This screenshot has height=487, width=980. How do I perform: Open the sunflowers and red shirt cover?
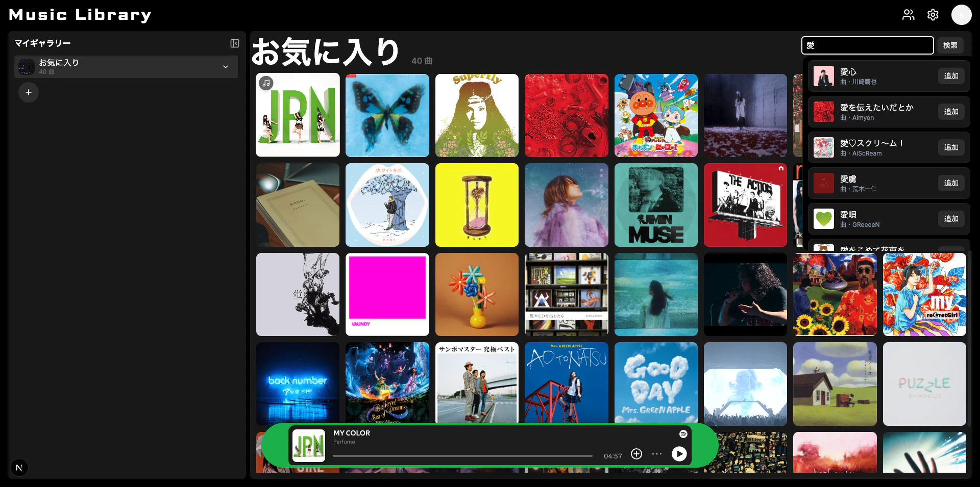pyautogui.click(x=835, y=294)
